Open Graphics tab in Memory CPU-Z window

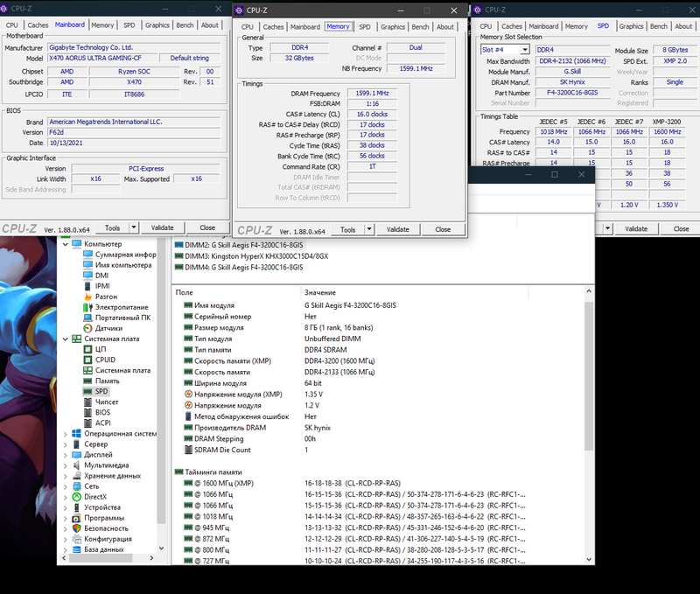393,27
